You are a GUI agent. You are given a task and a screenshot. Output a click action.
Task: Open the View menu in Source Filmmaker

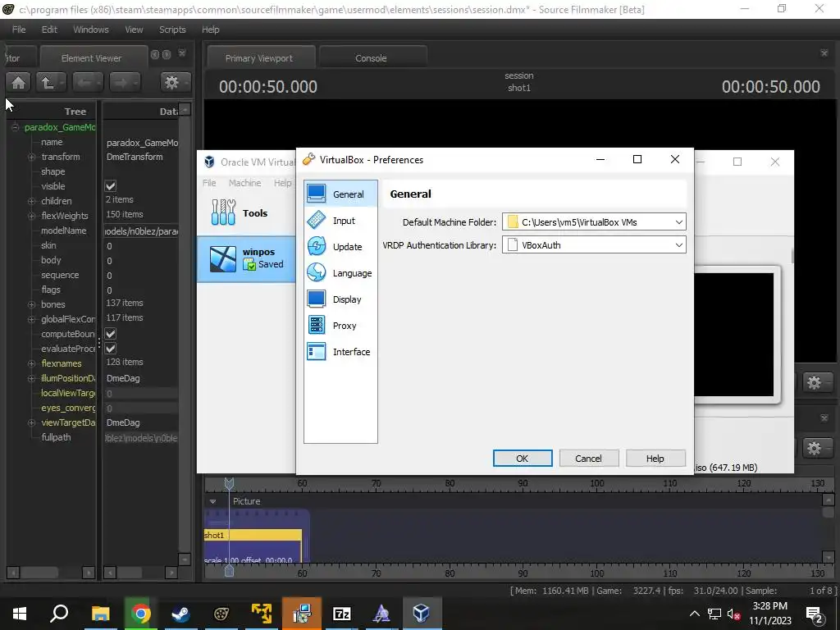click(134, 30)
